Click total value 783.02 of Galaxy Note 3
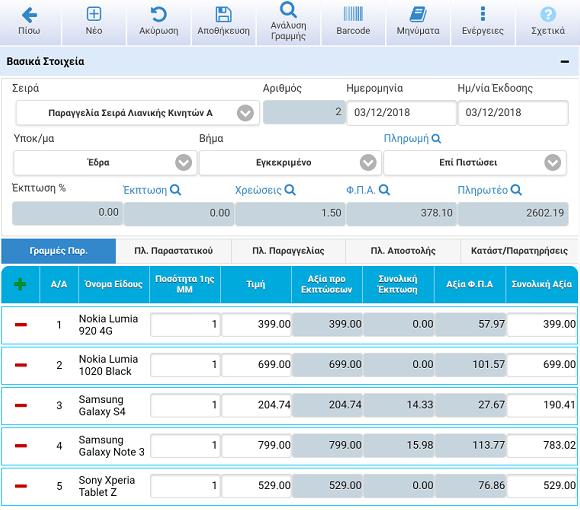Viewport: 580px width, 510px height. 542,445
